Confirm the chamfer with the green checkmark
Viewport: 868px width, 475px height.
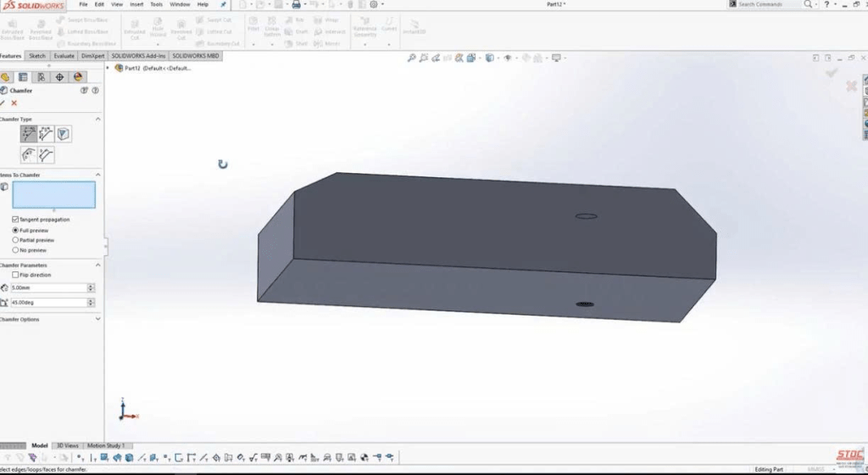[x=3, y=103]
